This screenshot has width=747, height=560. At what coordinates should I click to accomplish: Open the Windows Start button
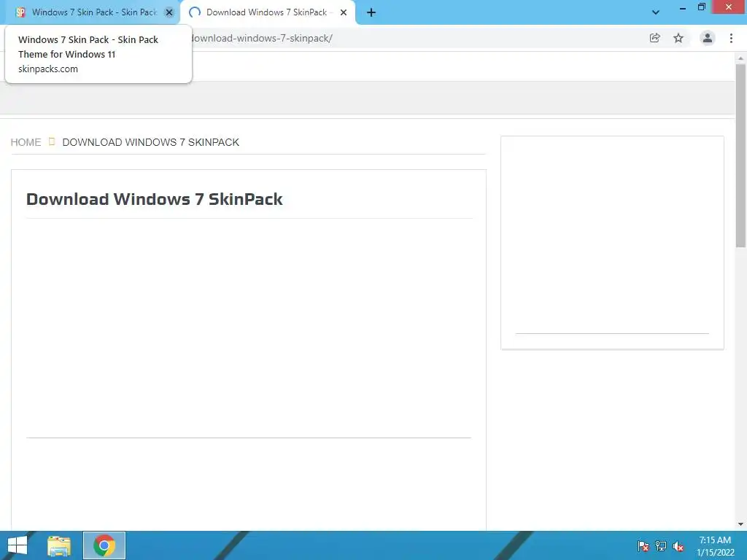tap(18, 545)
